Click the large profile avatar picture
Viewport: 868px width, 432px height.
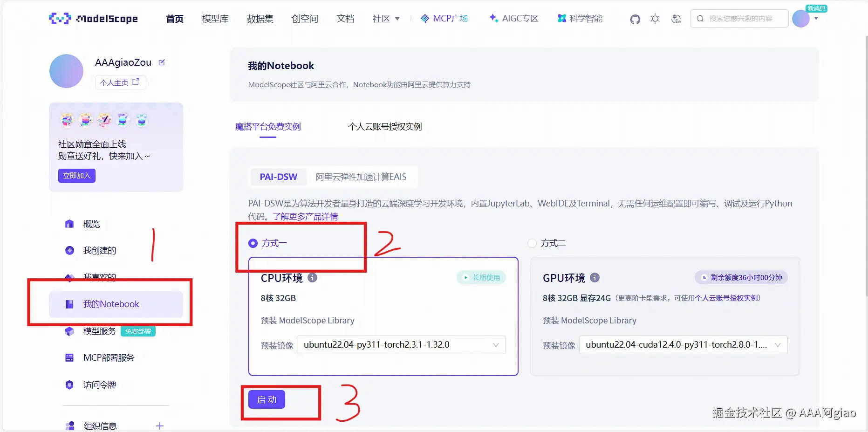(66, 71)
